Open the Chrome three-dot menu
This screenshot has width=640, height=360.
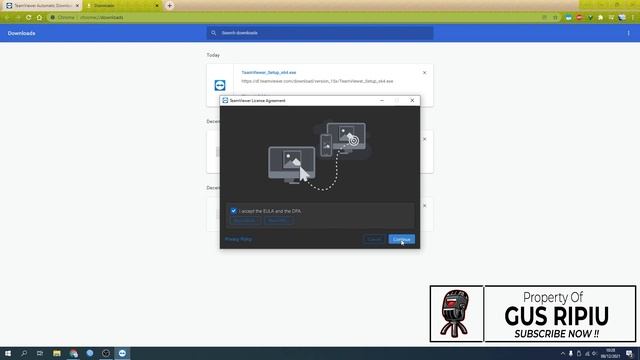click(633, 18)
